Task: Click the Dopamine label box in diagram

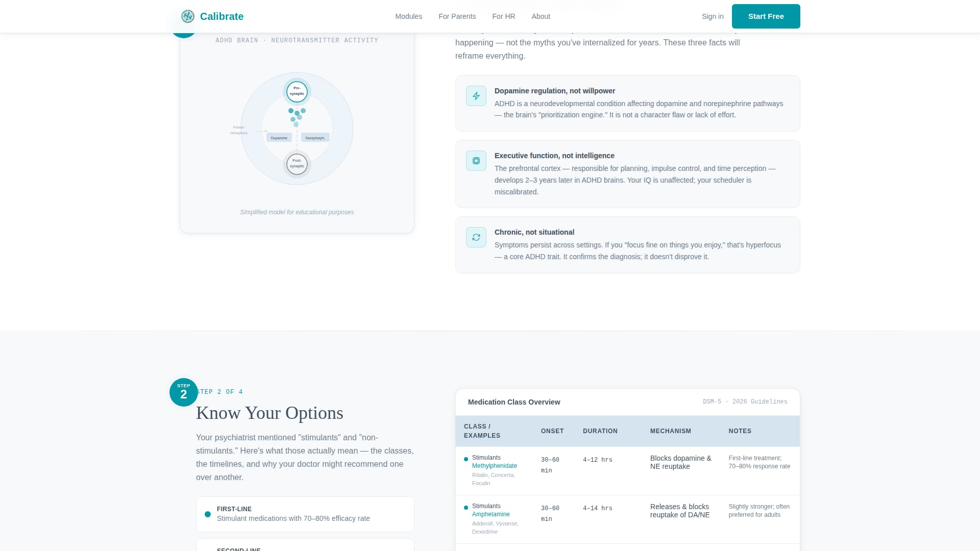Action: 279,138
